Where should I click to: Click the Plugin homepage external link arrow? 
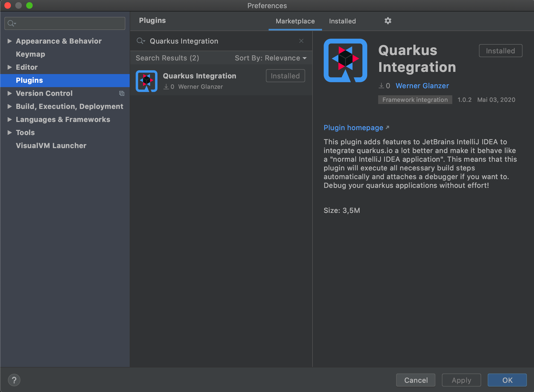pos(387,127)
